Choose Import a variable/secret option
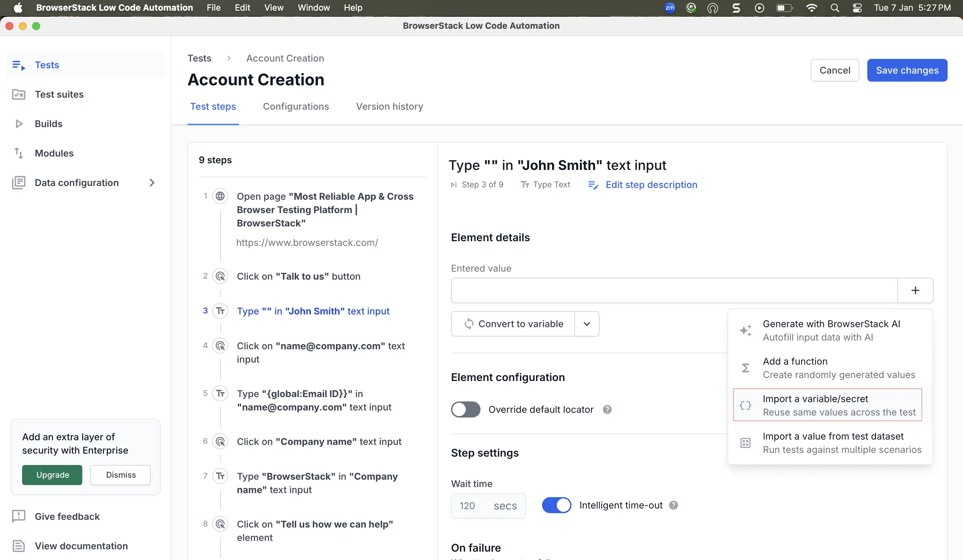This screenshot has width=963, height=560. point(827,405)
